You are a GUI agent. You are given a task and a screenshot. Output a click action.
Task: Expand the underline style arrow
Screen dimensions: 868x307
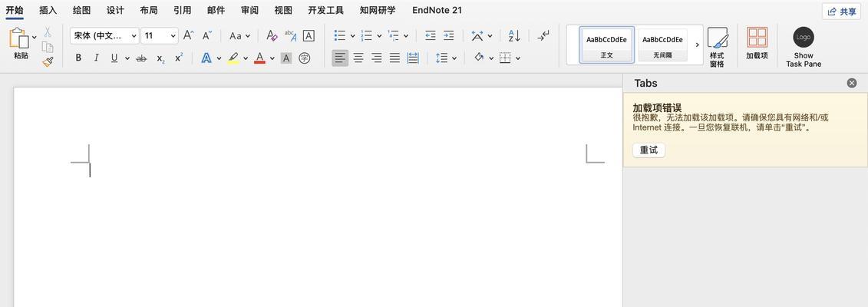[x=127, y=58]
